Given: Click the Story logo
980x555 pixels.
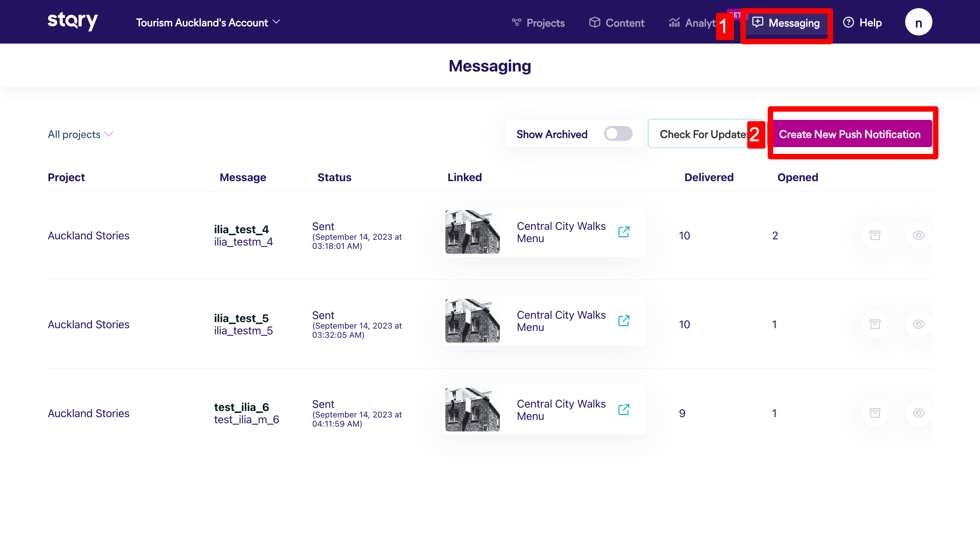Looking at the screenshot, I should pyautogui.click(x=72, y=21).
